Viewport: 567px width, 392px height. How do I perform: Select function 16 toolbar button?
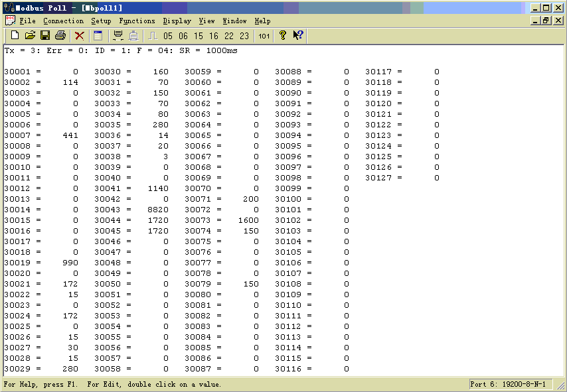(x=214, y=36)
